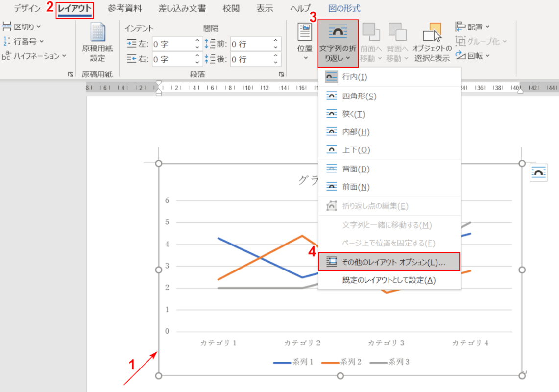Viewport: 559px width, 392px height.
Task: Switch to the 図の形式 picture format tab
Action: click(344, 8)
